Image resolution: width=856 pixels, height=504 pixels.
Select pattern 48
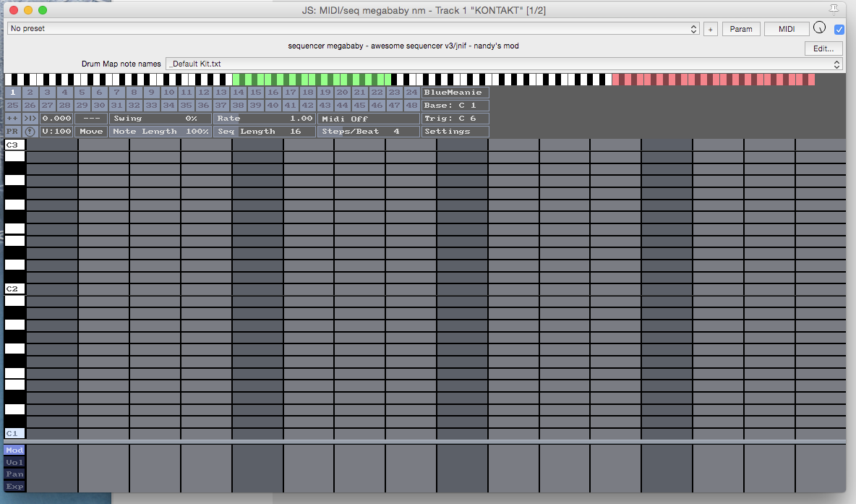(x=411, y=106)
